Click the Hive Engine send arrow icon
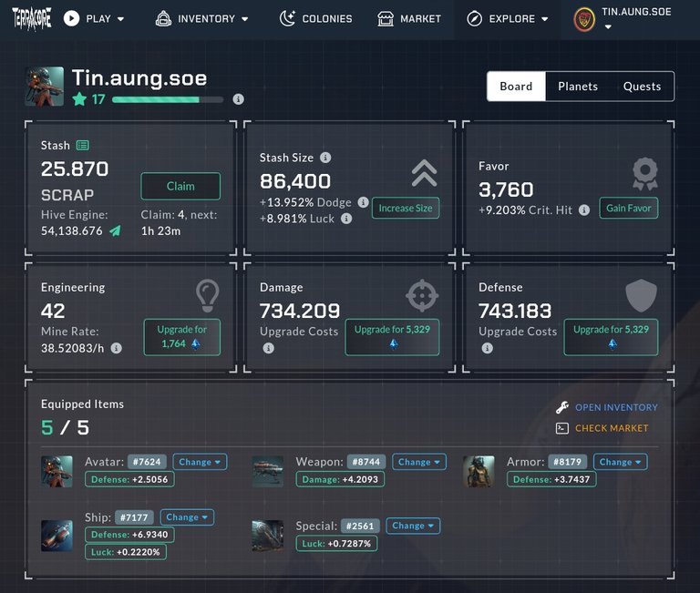Viewport: 700px width, 593px height. 115,230
